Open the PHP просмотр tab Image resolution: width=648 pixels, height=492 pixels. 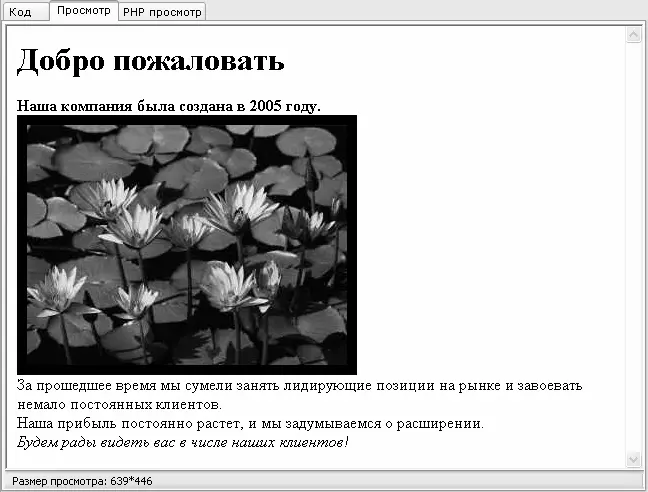[x=162, y=12]
